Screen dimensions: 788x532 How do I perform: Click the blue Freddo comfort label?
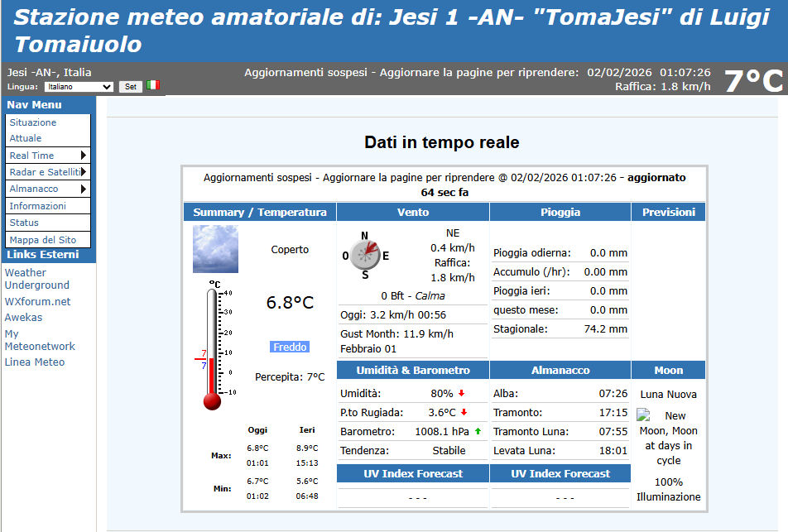(290, 347)
